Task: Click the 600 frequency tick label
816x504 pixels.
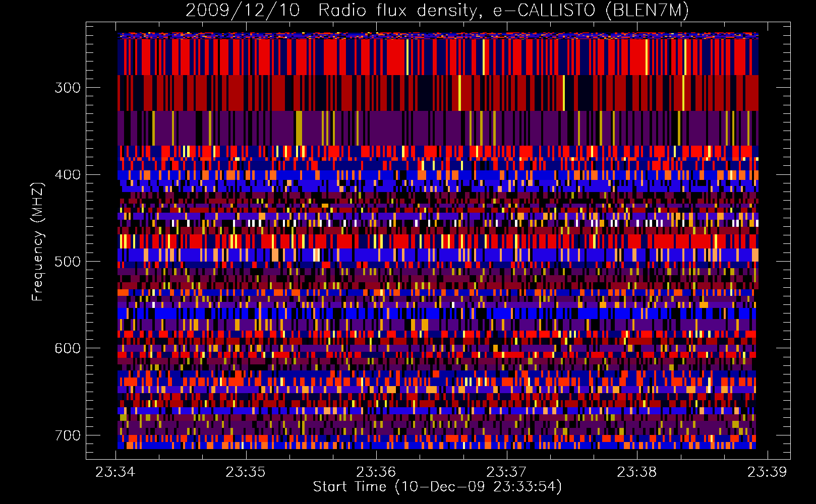Action: [68, 348]
